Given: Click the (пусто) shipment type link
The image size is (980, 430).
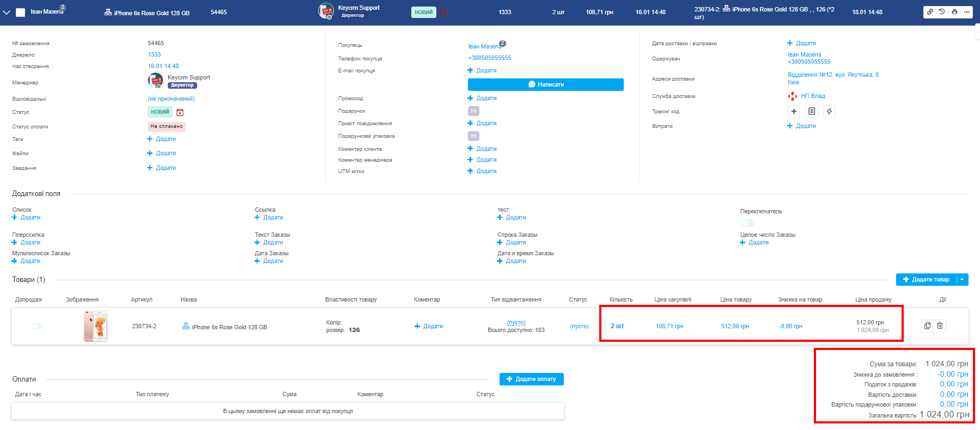Looking at the screenshot, I should tap(516, 322).
